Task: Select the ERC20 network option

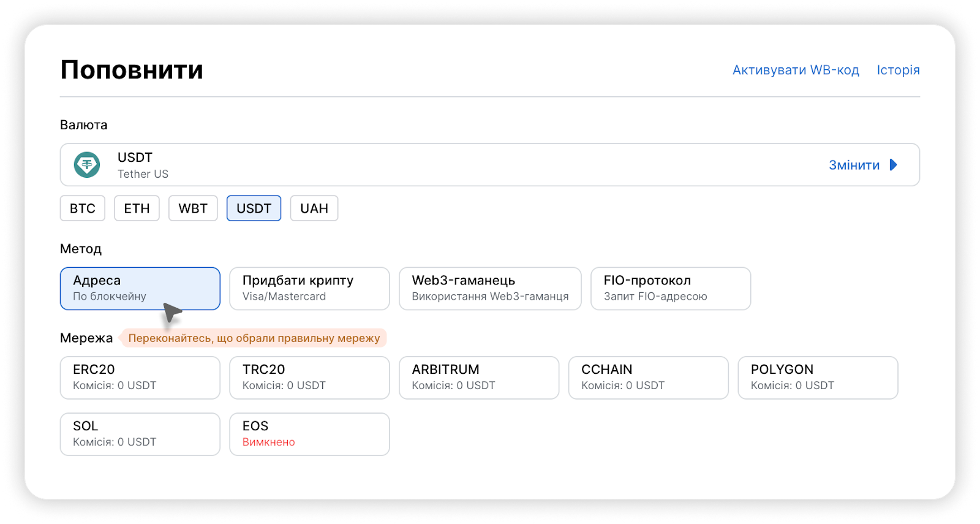Action: point(140,378)
